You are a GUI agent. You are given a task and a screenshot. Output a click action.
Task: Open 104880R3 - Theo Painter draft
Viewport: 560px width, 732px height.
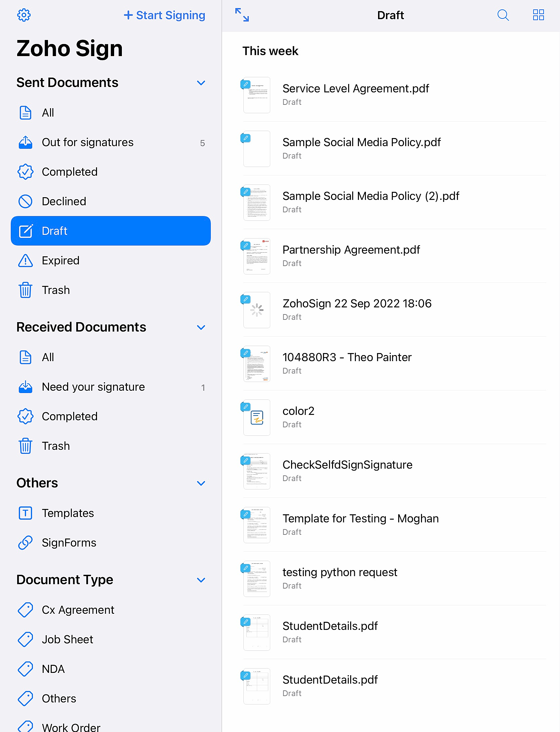[x=391, y=363]
